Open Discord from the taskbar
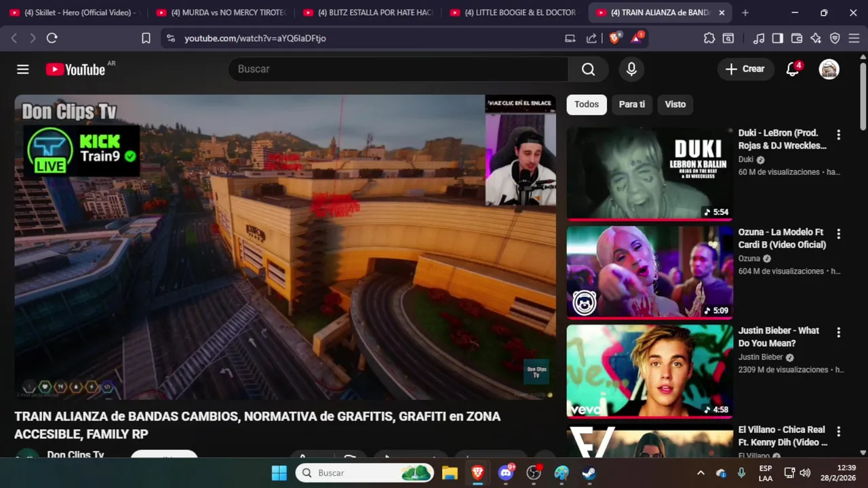The height and width of the screenshot is (488, 868). pyautogui.click(x=506, y=473)
